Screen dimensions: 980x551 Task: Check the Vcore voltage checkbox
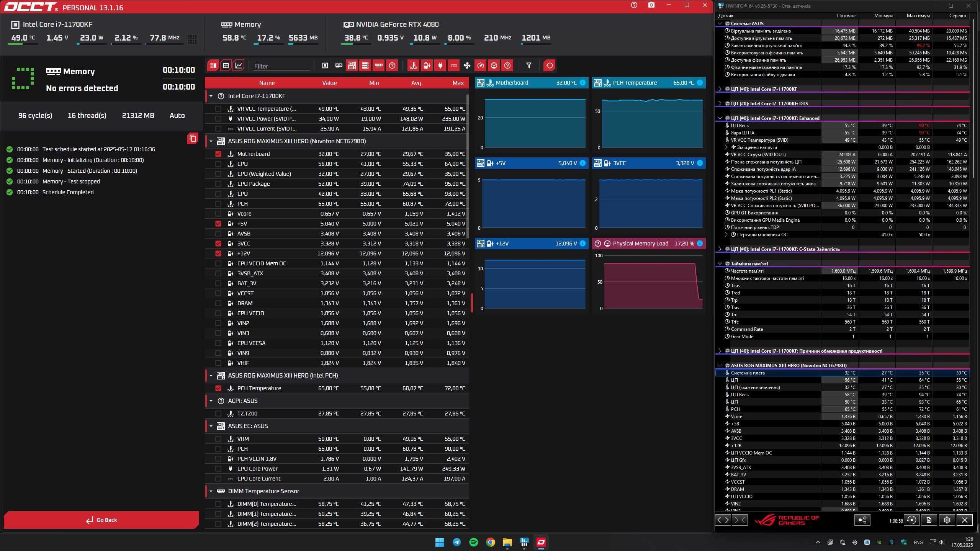click(218, 214)
